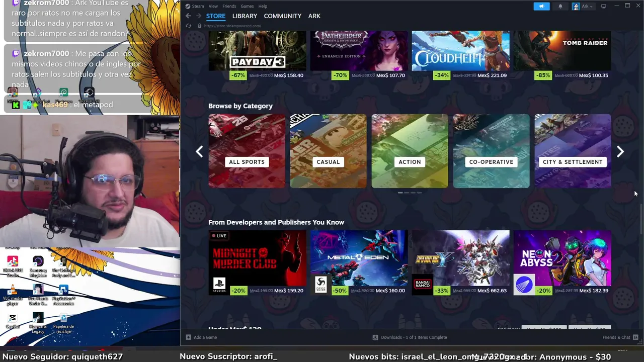Open the ARK profile tab
Viewport: 644px width, 362px height.
pos(314,16)
